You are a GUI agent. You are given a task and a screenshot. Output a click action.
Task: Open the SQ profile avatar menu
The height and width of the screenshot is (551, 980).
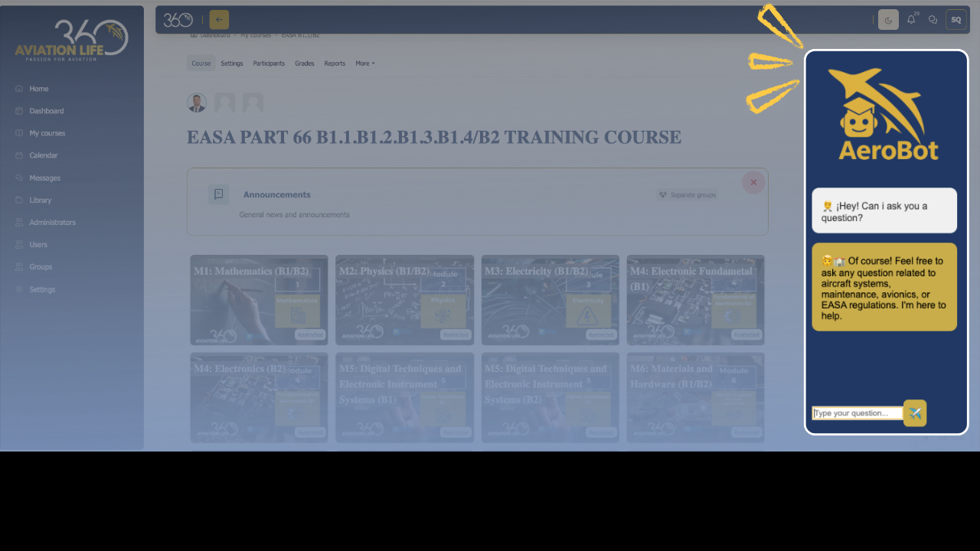[x=955, y=19]
